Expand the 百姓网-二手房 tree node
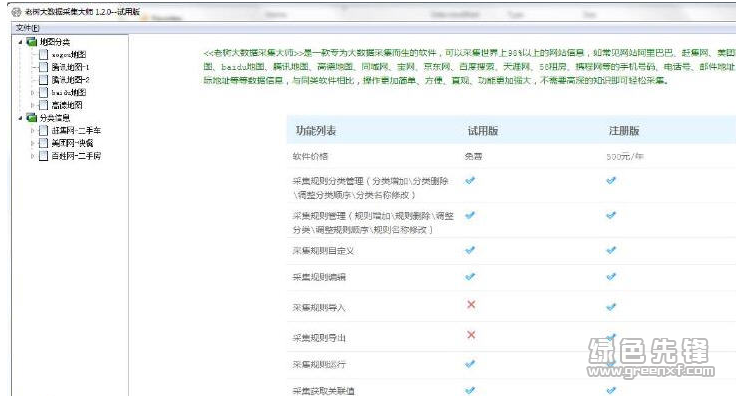736x396 pixels. [x=32, y=155]
